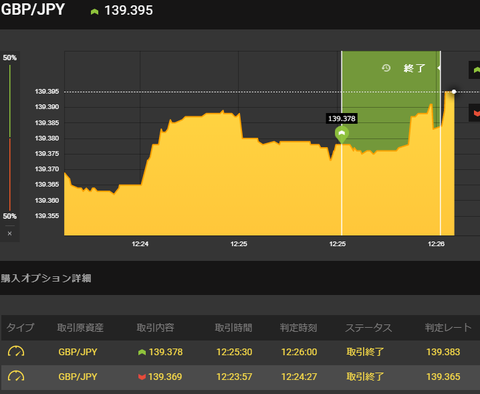Click green up arrow in 139.378 trade row
The width and height of the screenshot is (480, 394).
[x=142, y=352]
